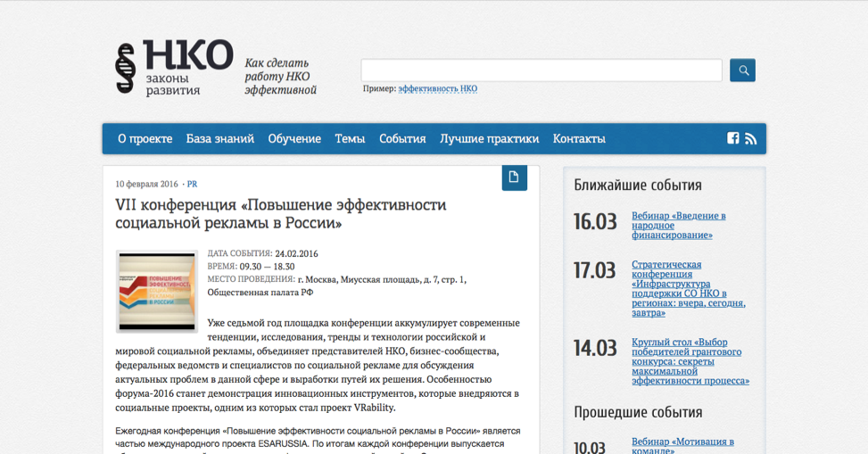Screen dimensions: 868x454
Task: Click the time value «09.30 — 18.30»
Action: 267,267
